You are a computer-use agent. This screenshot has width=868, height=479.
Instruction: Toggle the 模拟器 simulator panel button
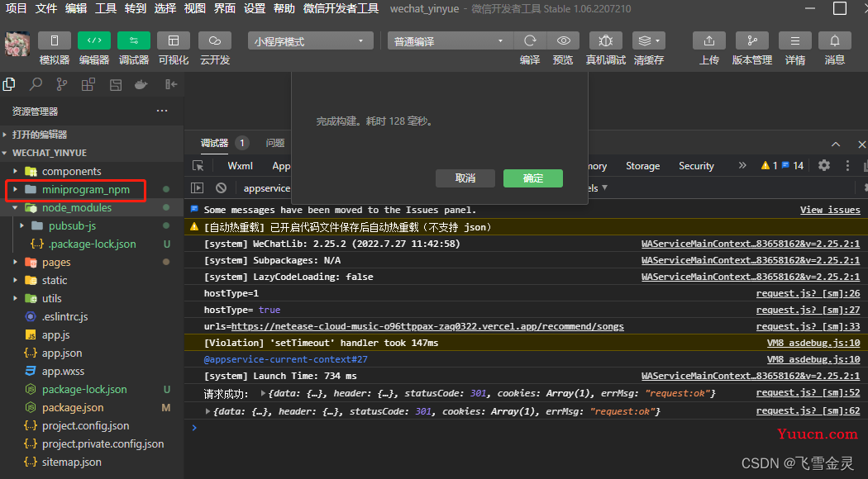click(x=55, y=41)
